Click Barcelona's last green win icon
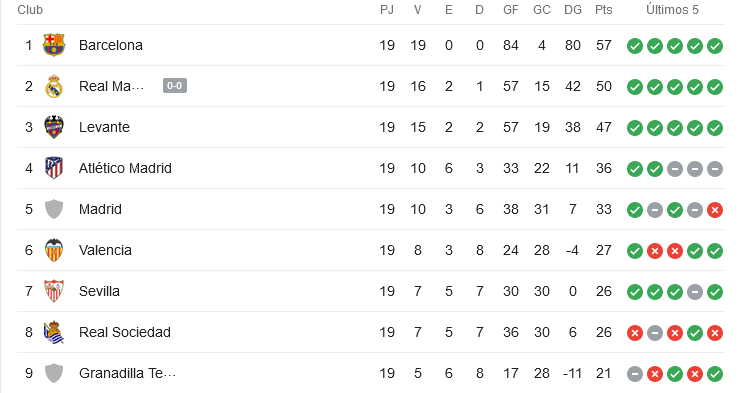The image size is (753, 393). click(x=715, y=46)
